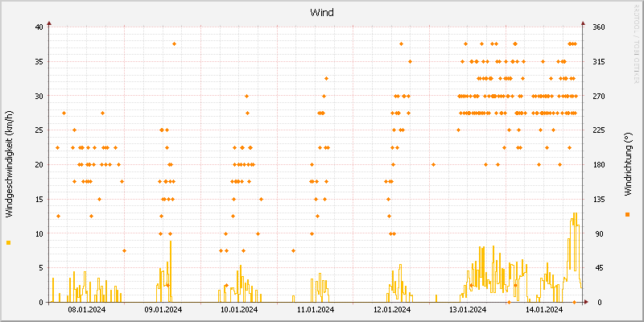Click the left axis label Windgeschwindigkeit (km/h)
The width and height of the screenshot is (644, 322).
(10, 164)
